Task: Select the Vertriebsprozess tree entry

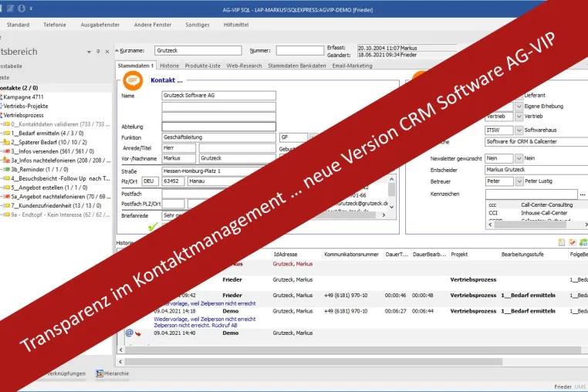Action: 23,115
